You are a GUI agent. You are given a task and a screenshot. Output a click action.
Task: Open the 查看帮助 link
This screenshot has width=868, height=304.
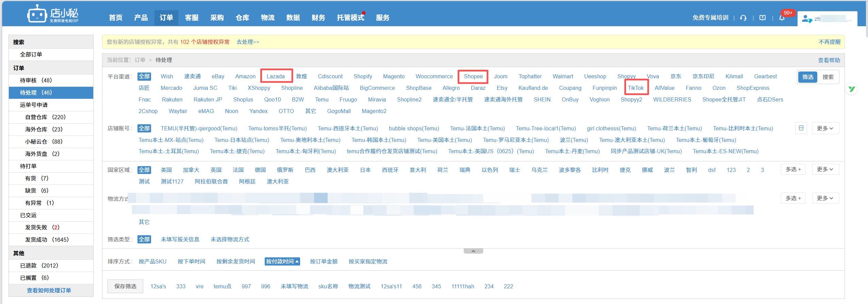pos(829,60)
